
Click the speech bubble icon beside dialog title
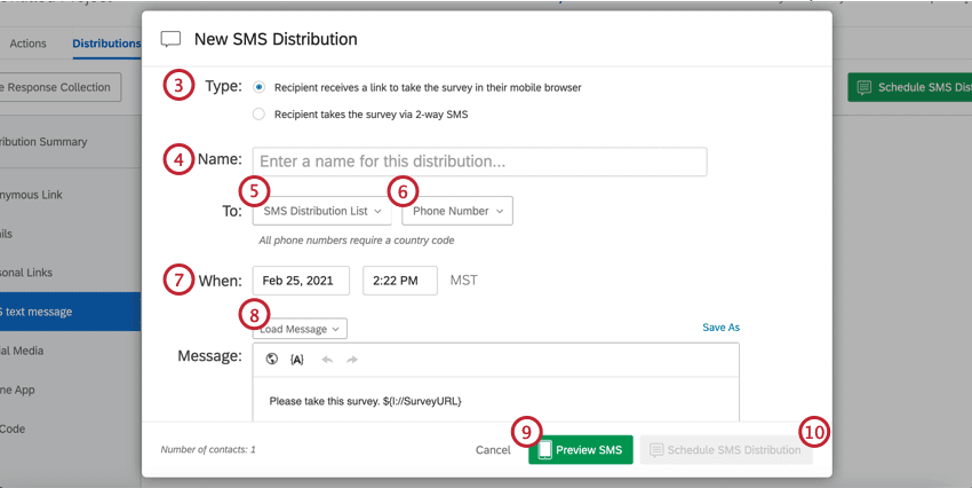point(171,40)
